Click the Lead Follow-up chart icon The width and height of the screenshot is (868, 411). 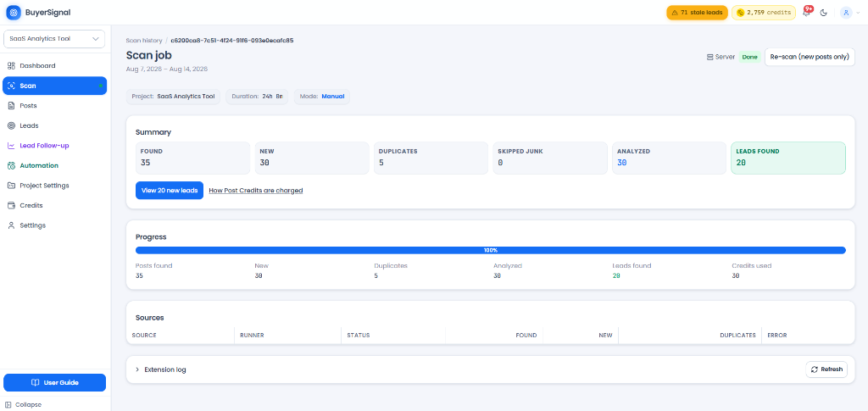click(11, 146)
